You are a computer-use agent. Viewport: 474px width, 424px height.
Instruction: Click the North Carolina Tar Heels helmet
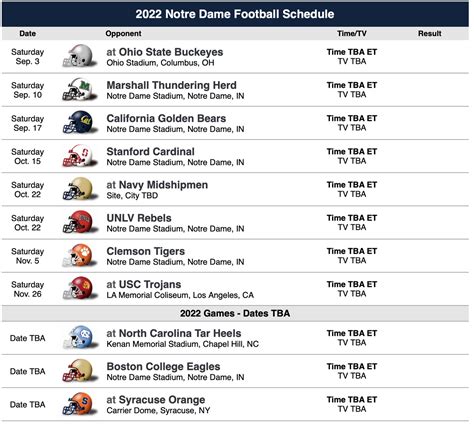coord(80,337)
